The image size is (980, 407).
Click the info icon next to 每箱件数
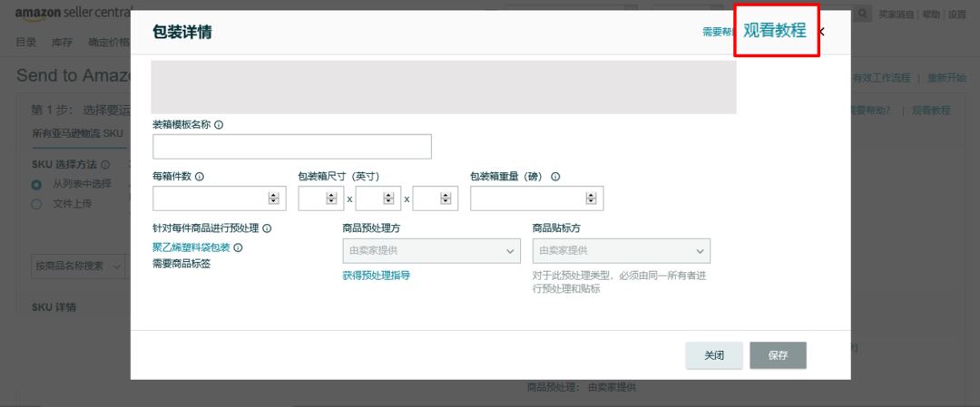coord(200,177)
